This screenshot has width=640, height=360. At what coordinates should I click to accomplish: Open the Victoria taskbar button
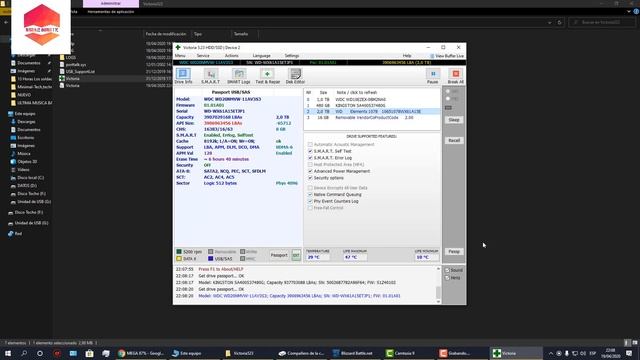pos(517,353)
